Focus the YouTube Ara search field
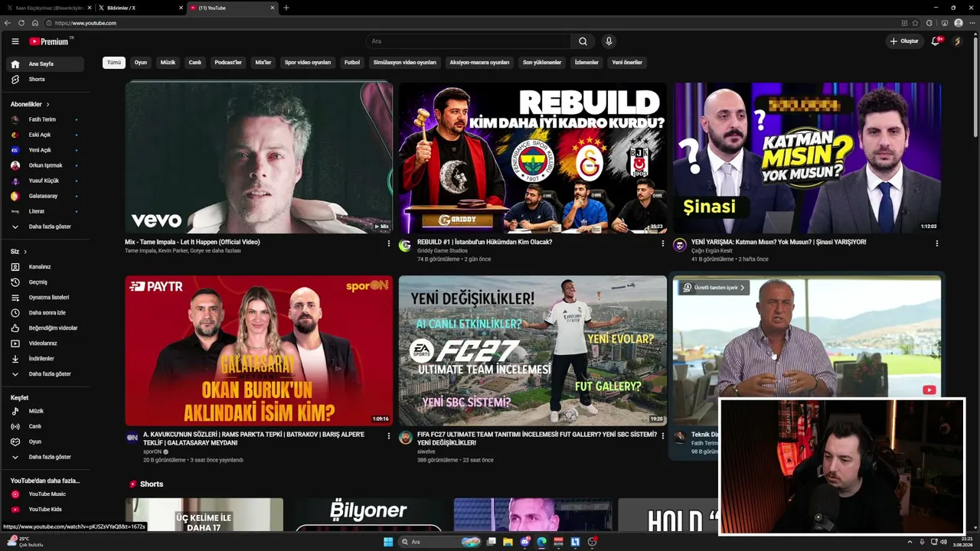980x551 pixels. click(x=468, y=41)
